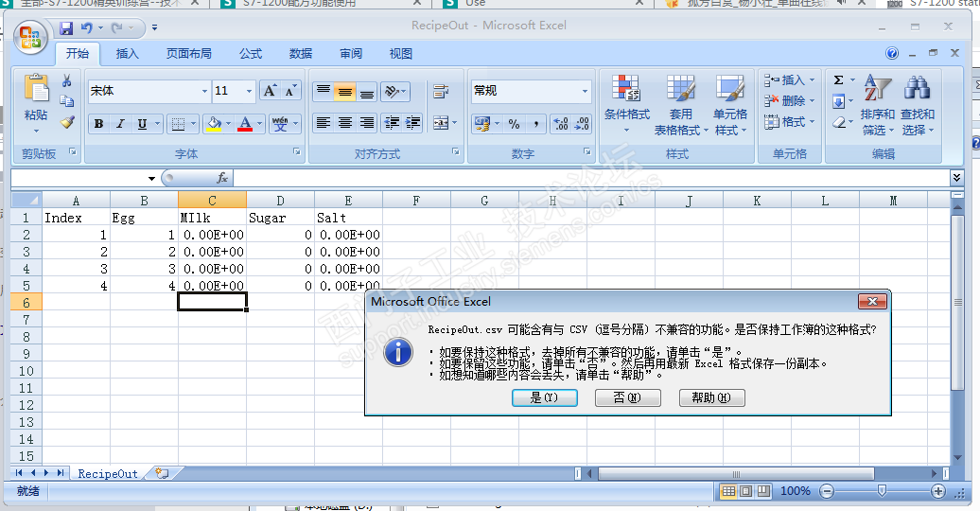Open the fill color dropdown arrow
The height and width of the screenshot is (511, 980).
[x=229, y=124]
